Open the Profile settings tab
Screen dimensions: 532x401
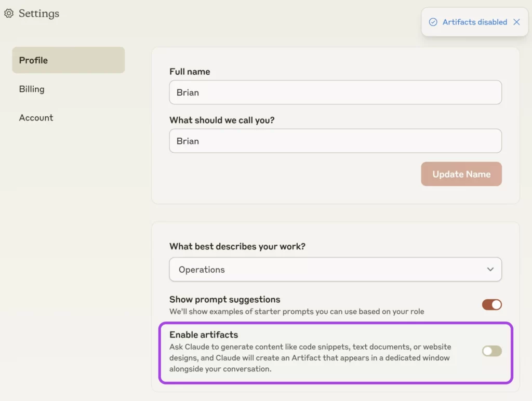68,60
